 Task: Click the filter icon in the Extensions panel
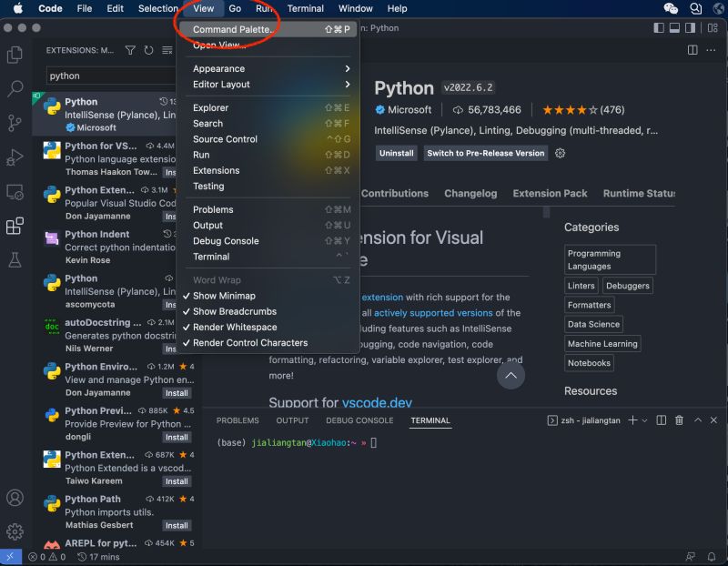coord(131,52)
